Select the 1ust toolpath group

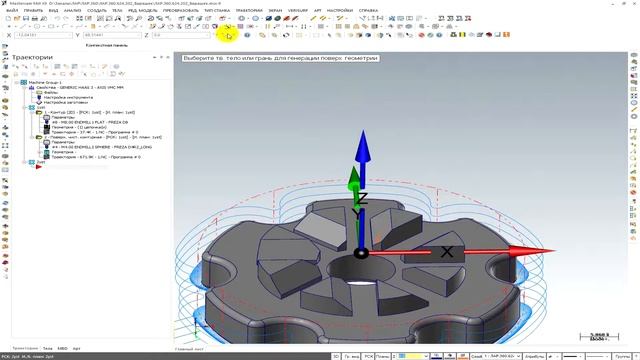tap(40, 107)
